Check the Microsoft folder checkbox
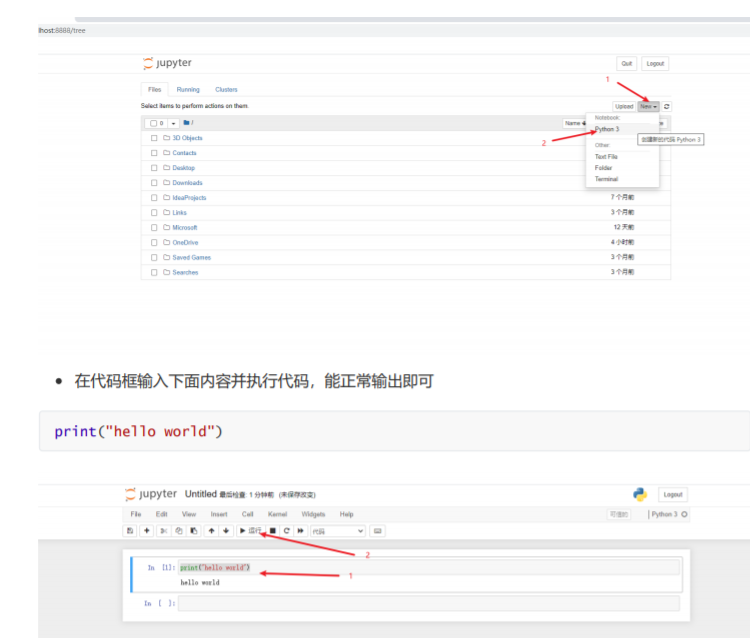 click(154, 228)
